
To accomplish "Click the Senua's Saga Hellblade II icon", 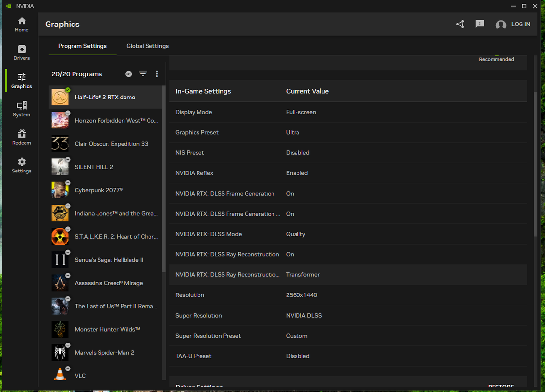I will pos(60,260).
